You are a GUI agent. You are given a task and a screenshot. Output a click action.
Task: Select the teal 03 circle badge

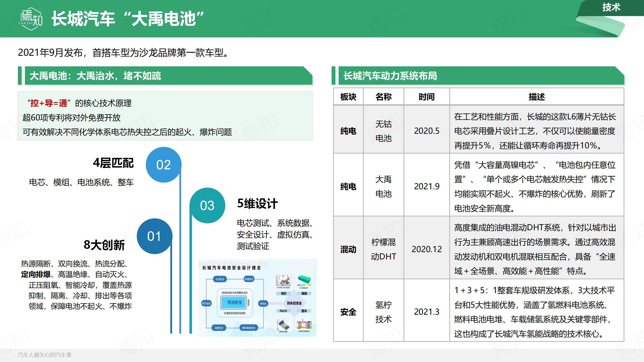[207, 205]
